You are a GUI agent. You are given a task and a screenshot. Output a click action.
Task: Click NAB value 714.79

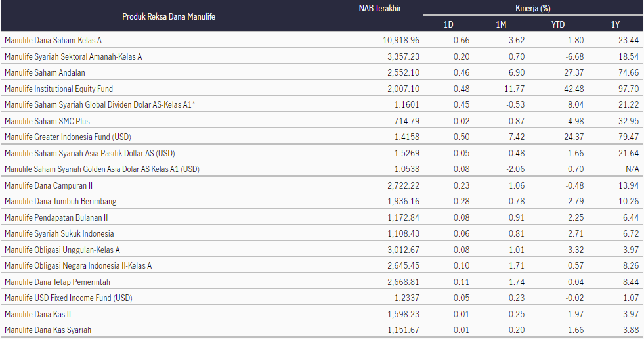(x=406, y=122)
